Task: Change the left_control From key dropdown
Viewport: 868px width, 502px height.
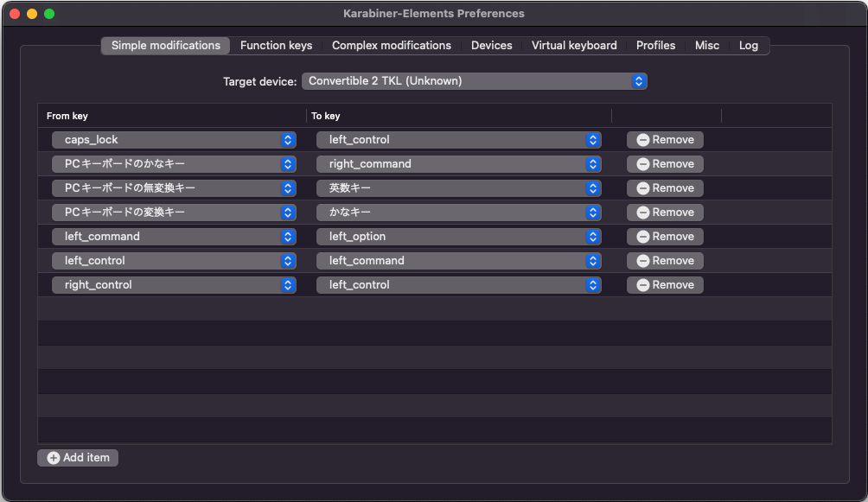Action: click(x=174, y=261)
